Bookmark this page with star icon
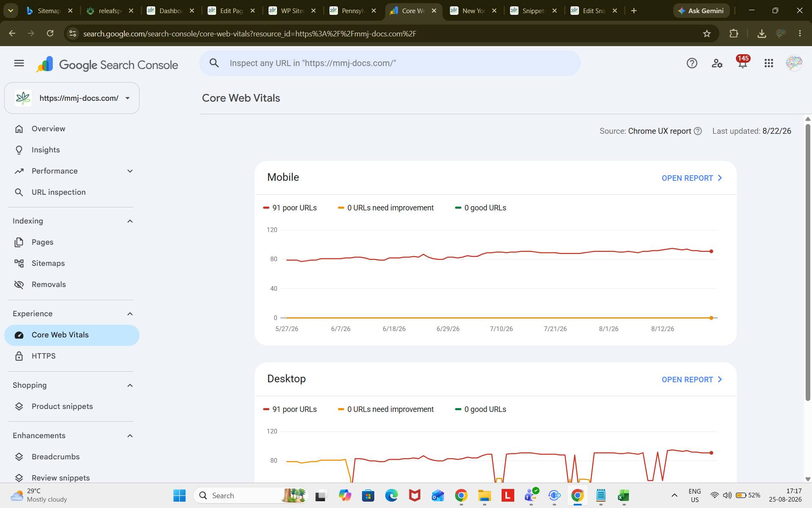This screenshot has width=812, height=508. point(707,33)
